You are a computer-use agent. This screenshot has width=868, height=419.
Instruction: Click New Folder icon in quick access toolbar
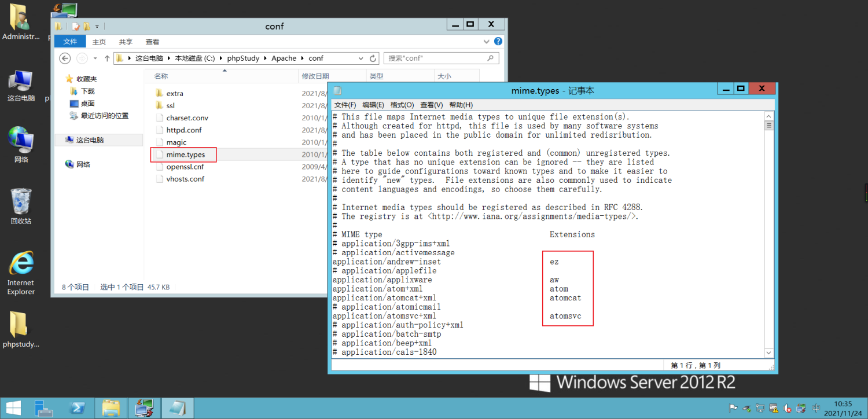[x=86, y=27]
